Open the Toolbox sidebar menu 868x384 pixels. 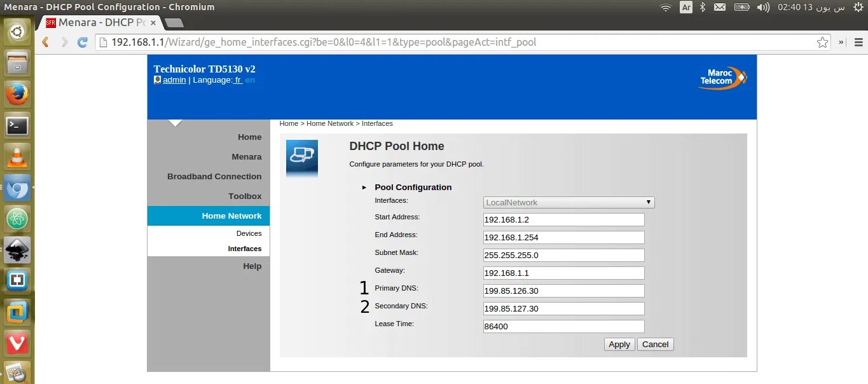245,196
